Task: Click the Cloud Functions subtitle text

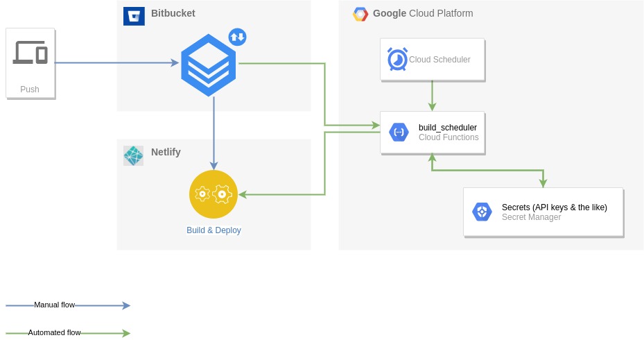Action: [x=449, y=137]
